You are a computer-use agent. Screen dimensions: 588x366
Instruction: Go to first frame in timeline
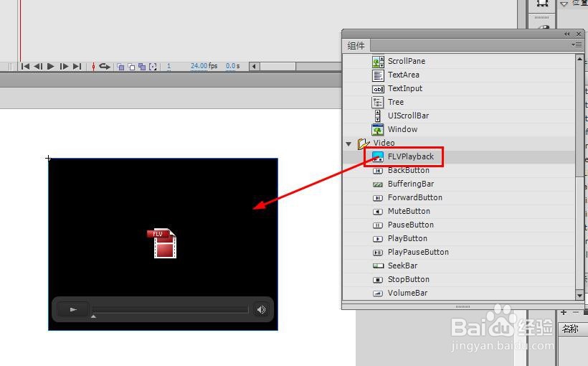[25, 67]
